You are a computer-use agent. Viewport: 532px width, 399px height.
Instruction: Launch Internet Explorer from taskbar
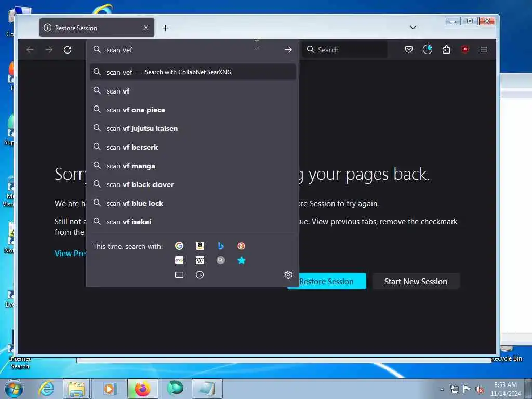point(46,389)
